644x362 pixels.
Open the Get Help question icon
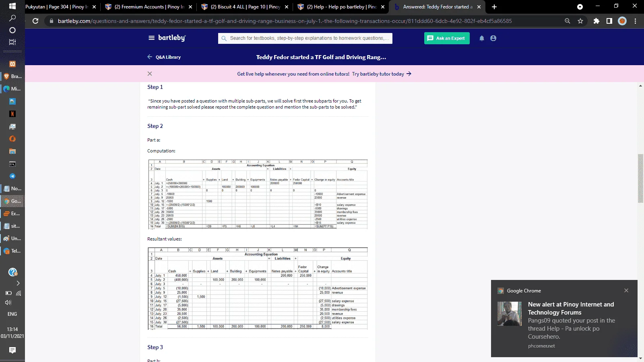12,272
